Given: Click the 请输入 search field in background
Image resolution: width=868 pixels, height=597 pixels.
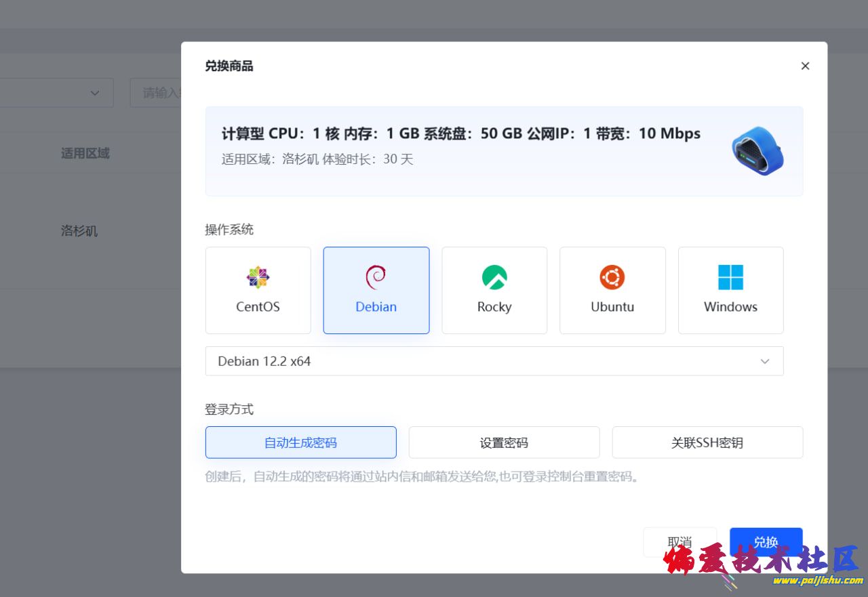Looking at the screenshot, I should click(x=157, y=93).
